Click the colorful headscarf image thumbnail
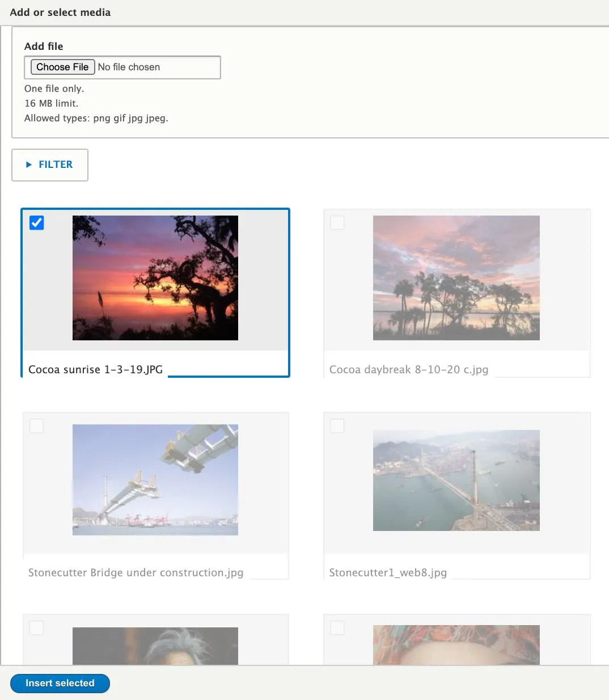Screen dimensions: 609x700 pyautogui.click(x=456, y=645)
